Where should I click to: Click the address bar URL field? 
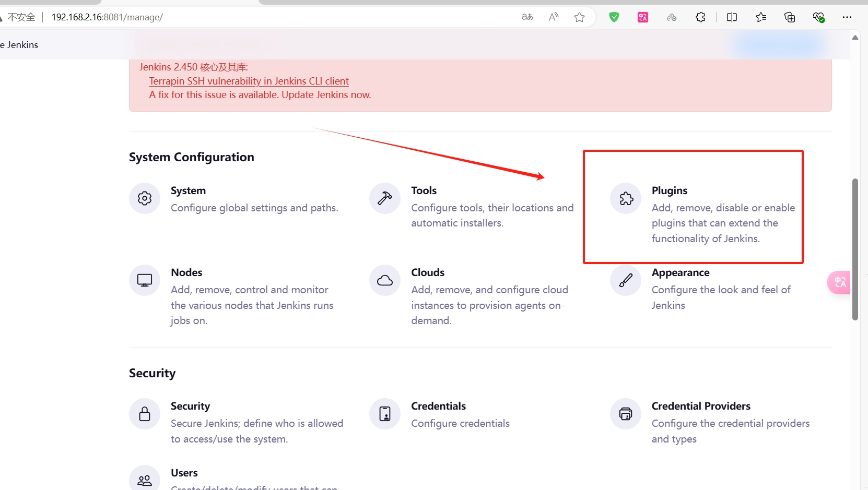click(282, 17)
